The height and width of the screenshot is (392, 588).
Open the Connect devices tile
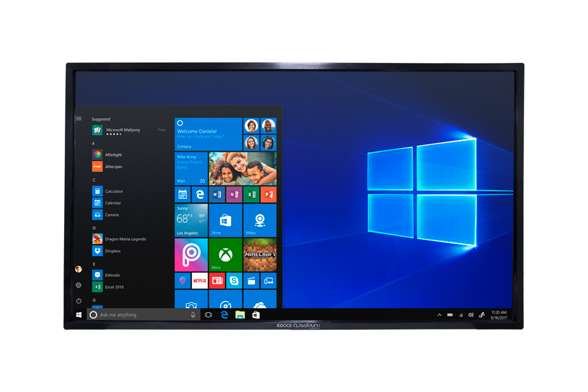[269, 281]
